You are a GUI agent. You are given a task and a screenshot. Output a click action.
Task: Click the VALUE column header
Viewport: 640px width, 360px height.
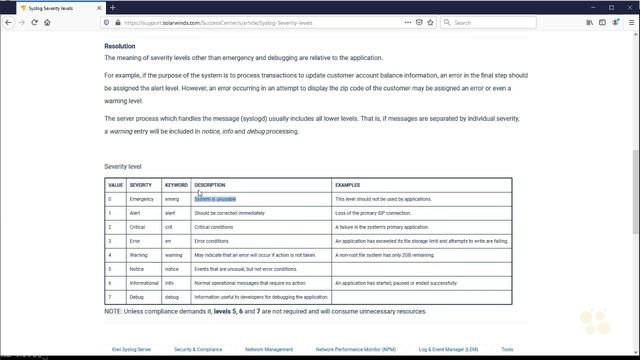point(116,185)
